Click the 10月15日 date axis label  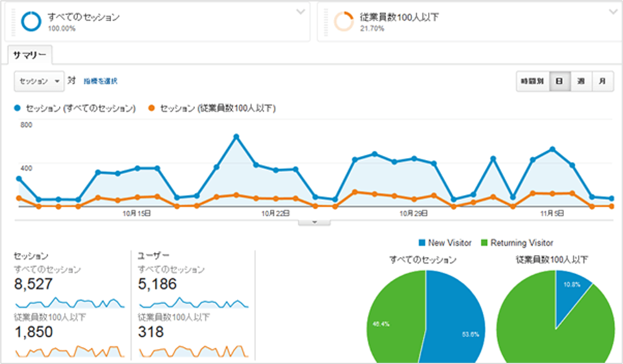click(x=136, y=213)
